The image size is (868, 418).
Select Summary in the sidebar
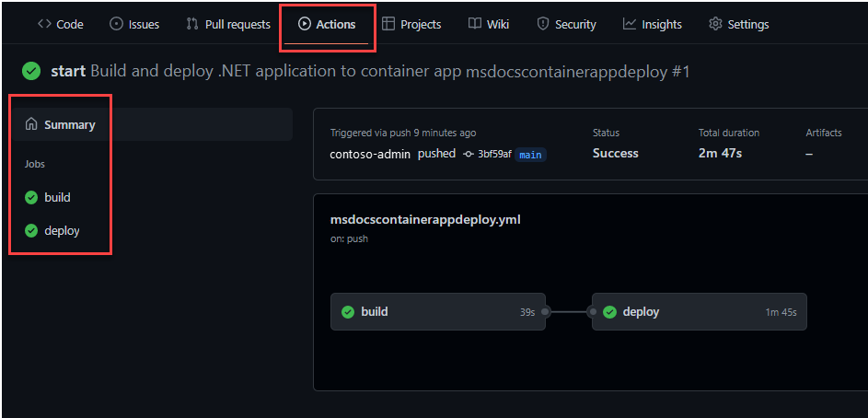click(153, 124)
